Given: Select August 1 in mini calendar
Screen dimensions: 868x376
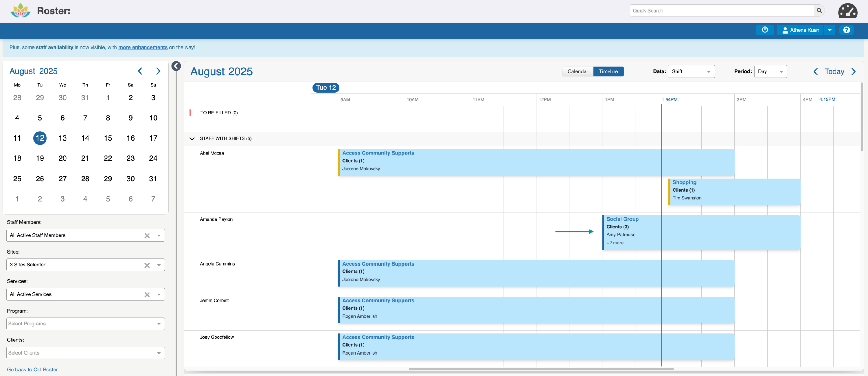Looking at the screenshot, I should 108,98.
